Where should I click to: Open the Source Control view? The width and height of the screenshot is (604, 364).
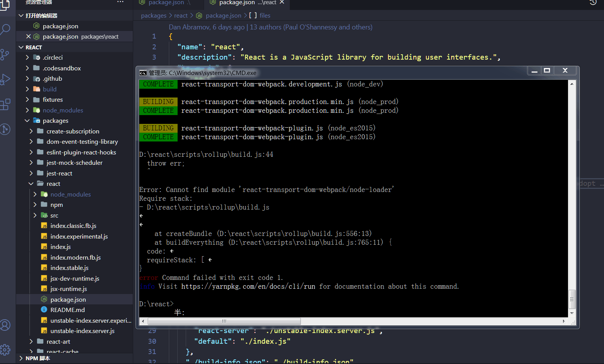coord(5,54)
